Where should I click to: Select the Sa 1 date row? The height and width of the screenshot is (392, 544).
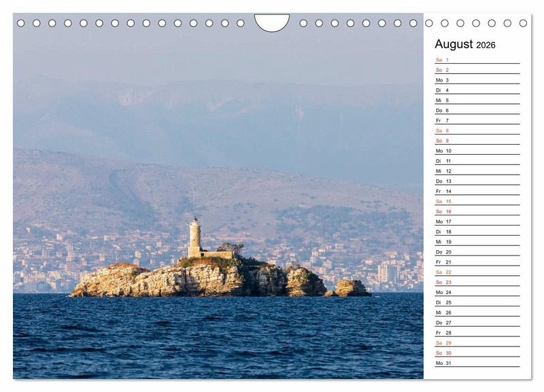[x=476, y=60]
